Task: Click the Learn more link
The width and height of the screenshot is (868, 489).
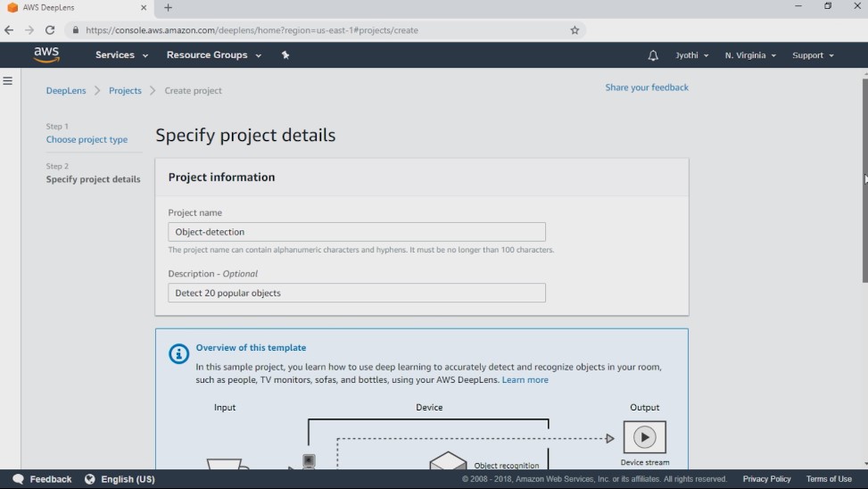Action: click(x=525, y=380)
